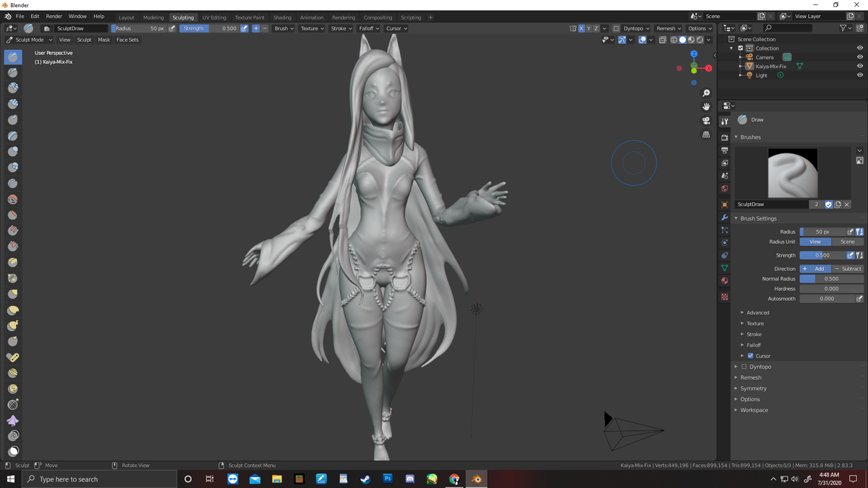Adjust the Normal Radius slider
The height and width of the screenshot is (488, 868).
[831, 278]
